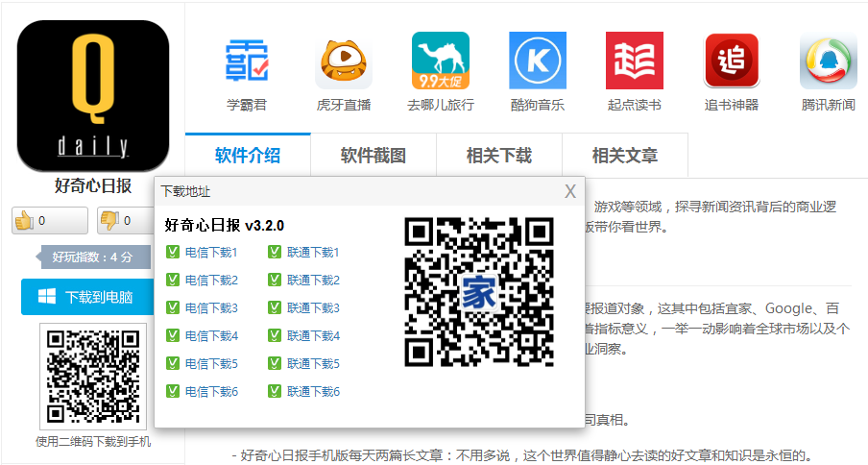Click the 电信下载4 download link
This screenshot has width=868, height=465.
[211, 336]
